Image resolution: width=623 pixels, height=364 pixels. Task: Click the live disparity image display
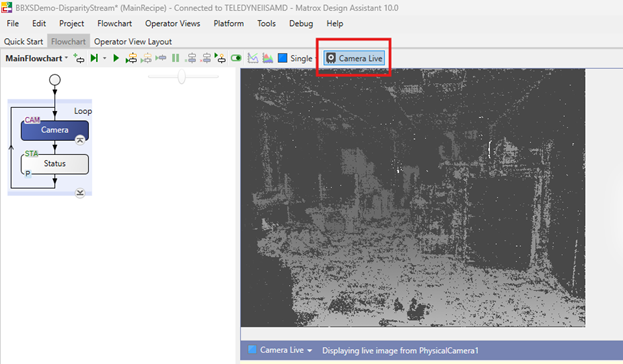pyautogui.click(x=413, y=197)
